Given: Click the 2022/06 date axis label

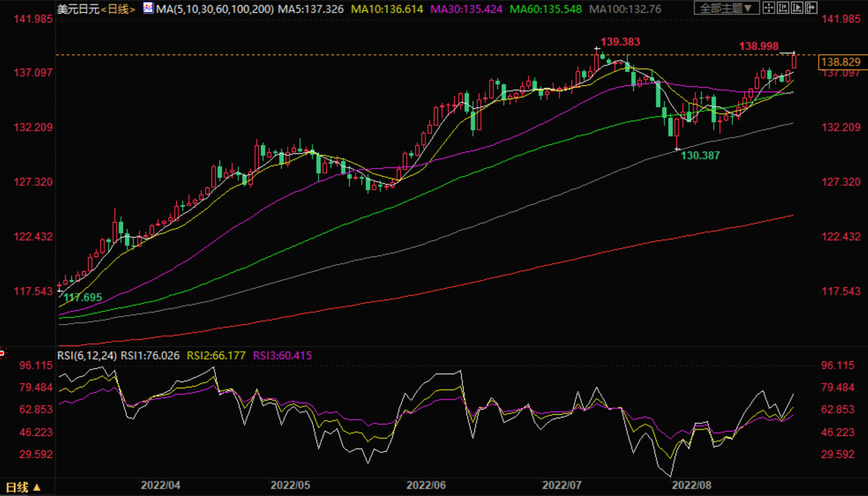Looking at the screenshot, I should coord(426,485).
